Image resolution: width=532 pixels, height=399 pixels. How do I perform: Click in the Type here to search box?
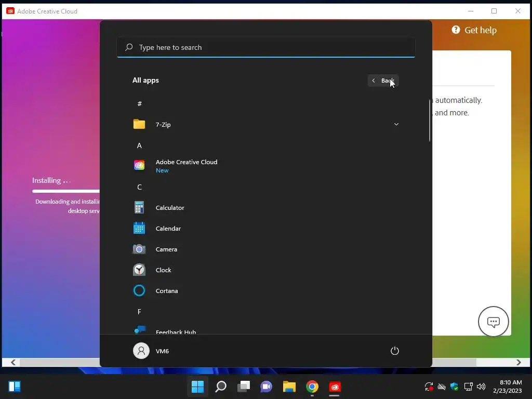pyautogui.click(x=266, y=47)
